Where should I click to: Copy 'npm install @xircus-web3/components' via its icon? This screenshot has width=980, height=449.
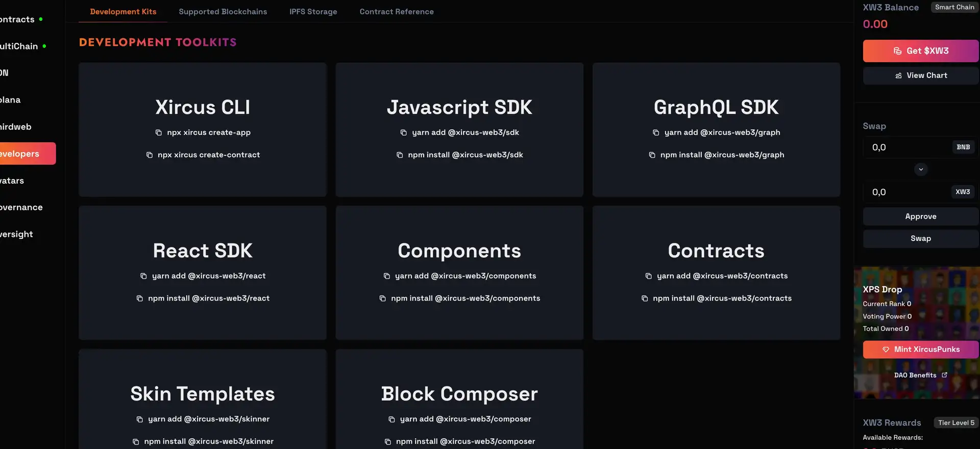[x=382, y=298]
